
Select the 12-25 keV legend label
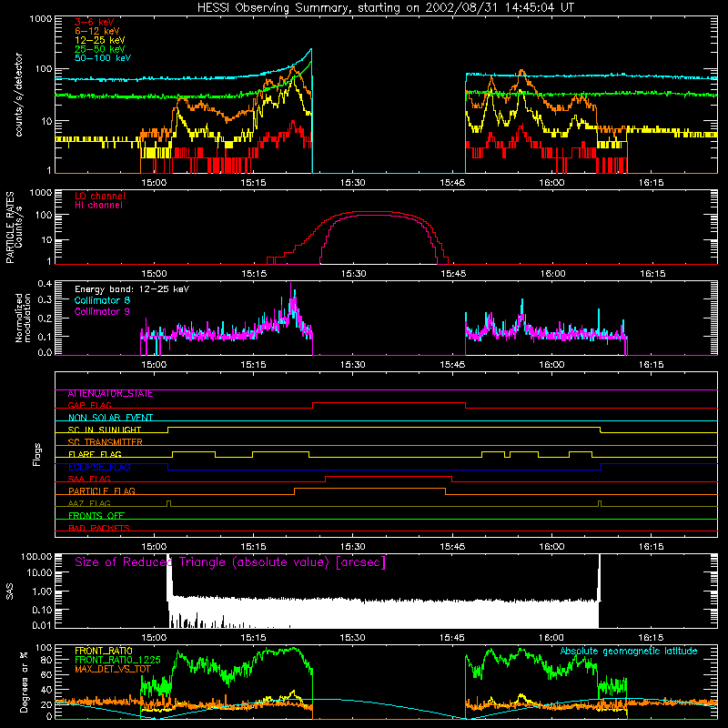coord(100,40)
